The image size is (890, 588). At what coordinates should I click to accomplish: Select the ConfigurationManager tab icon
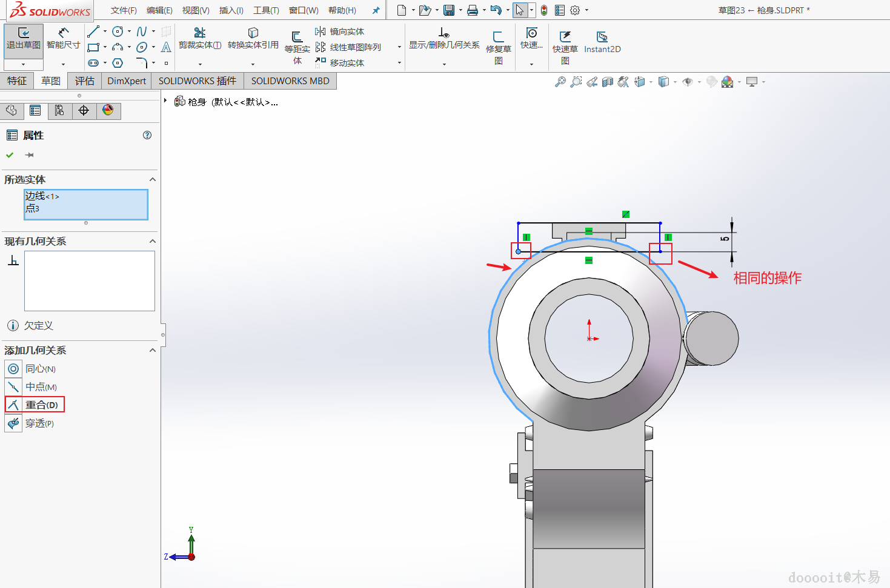[59, 110]
